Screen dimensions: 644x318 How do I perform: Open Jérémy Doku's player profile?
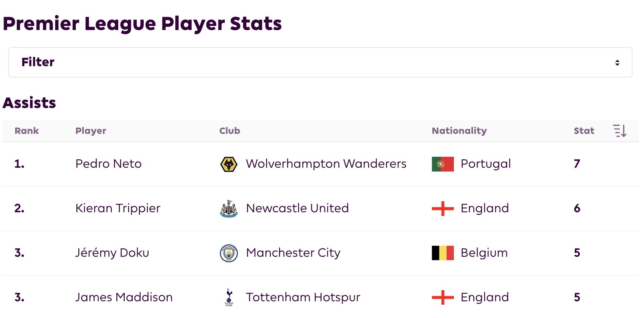(x=112, y=253)
